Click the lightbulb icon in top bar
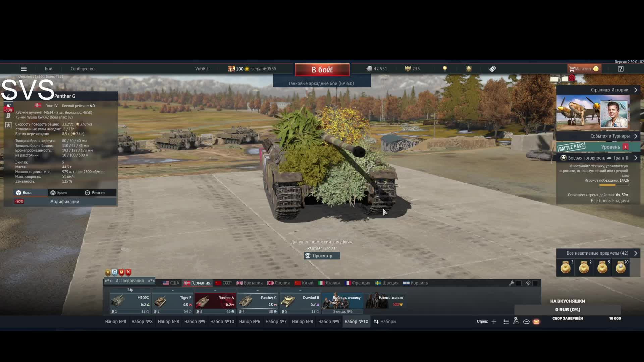The width and height of the screenshot is (644, 362). [x=445, y=69]
